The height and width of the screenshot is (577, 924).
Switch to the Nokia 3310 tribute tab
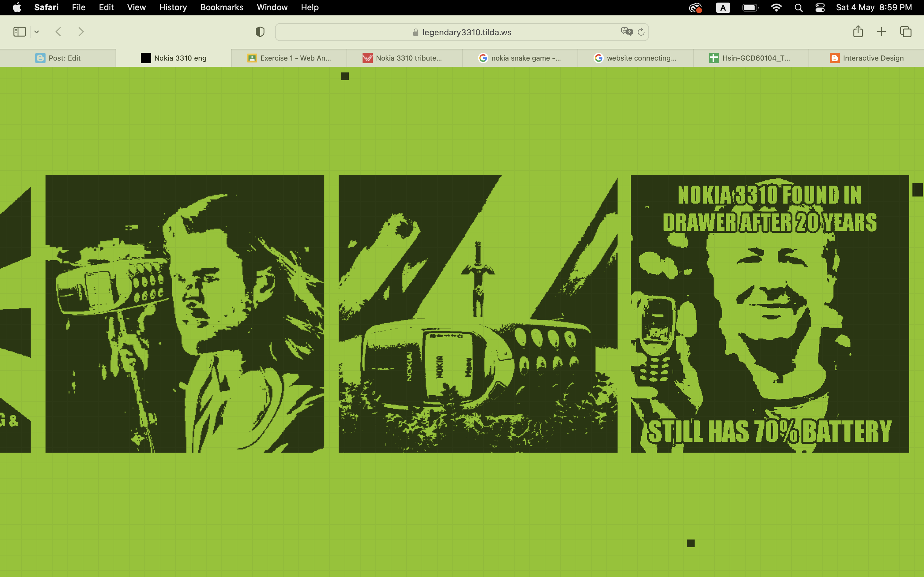[x=404, y=58]
